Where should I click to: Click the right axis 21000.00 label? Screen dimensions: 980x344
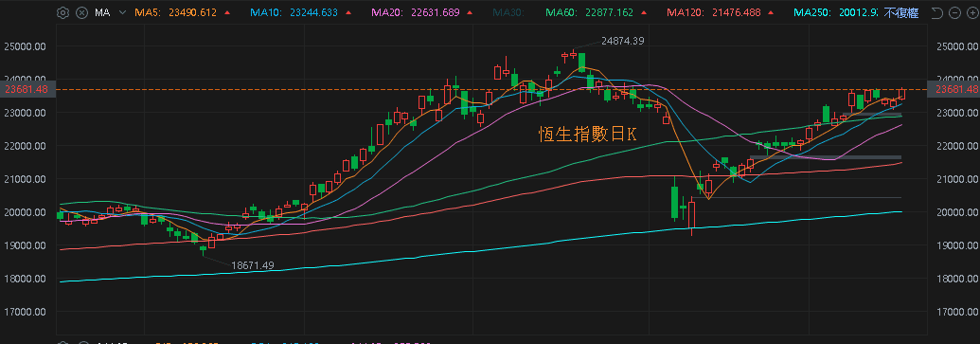point(957,179)
